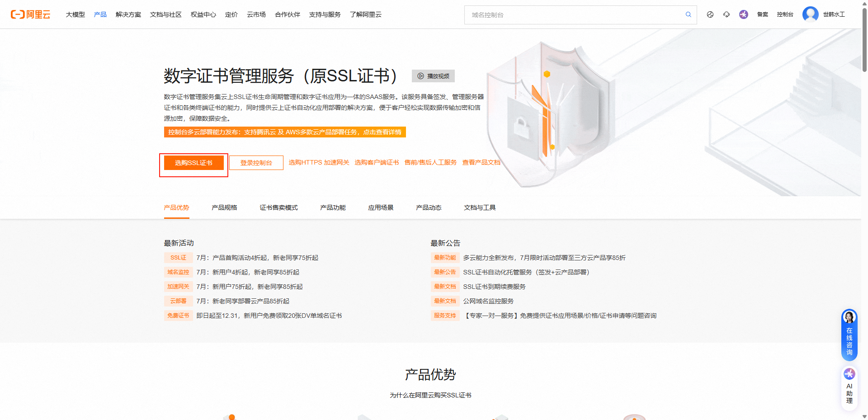The height and width of the screenshot is (420, 868).
Task: Open the 解决方案 menu
Action: pos(128,14)
